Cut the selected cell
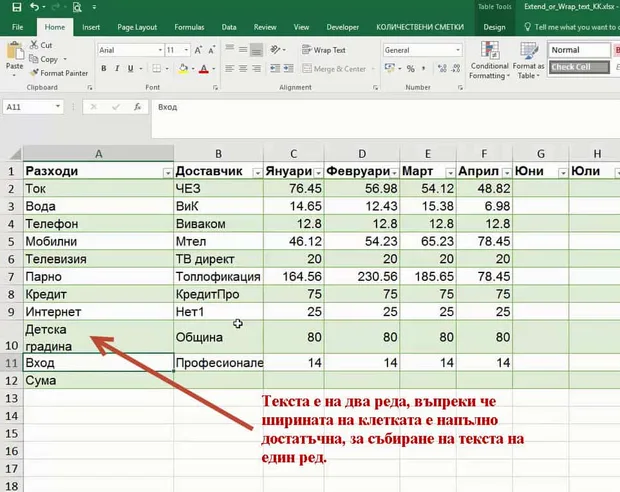620x492 pixels. pos(41,45)
